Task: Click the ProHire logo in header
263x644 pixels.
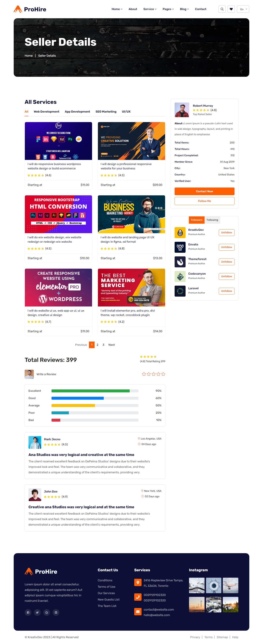Action: tap(30, 9)
